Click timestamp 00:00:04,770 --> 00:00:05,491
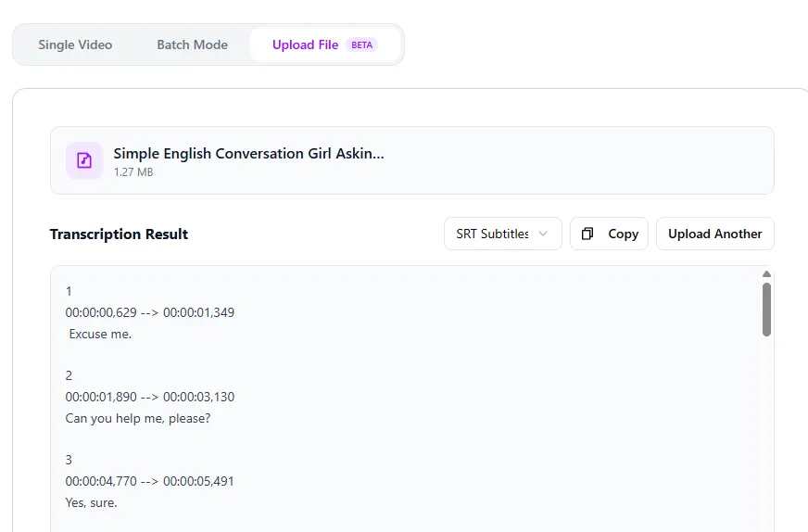Image resolution: width=808 pixels, height=532 pixels. pyautogui.click(x=150, y=481)
